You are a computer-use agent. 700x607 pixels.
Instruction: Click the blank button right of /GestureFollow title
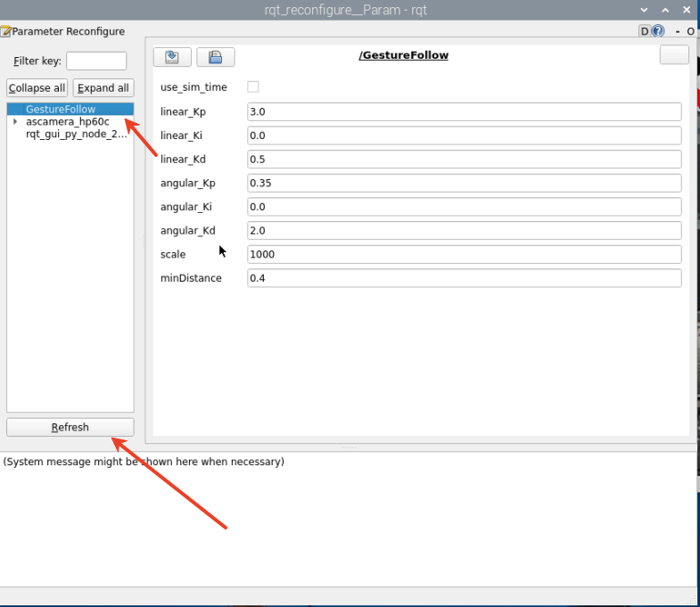coord(673,55)
